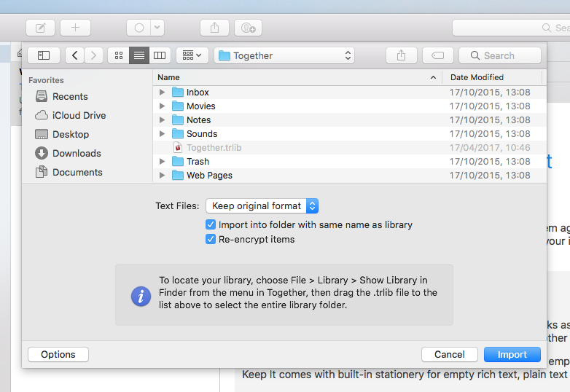Click the share icon in Keep It main toolbar
The width and height of the screenshot is (570, 392).
point(214,28)
